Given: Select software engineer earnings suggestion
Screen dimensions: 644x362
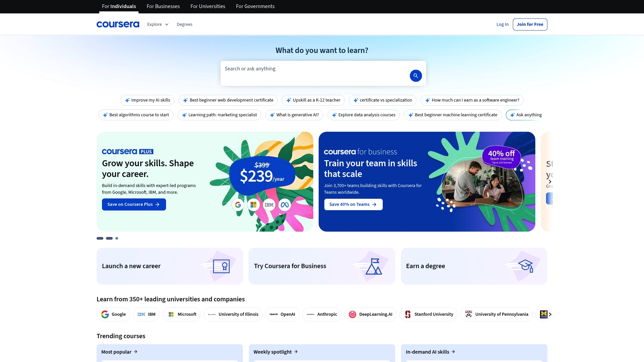Looking at the screenshot, I should (472, 100).
